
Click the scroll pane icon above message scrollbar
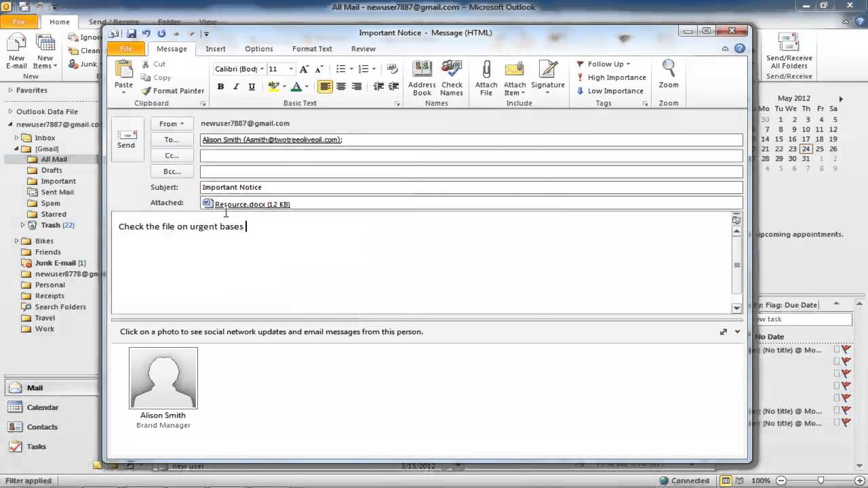click(x=736, y=220)
